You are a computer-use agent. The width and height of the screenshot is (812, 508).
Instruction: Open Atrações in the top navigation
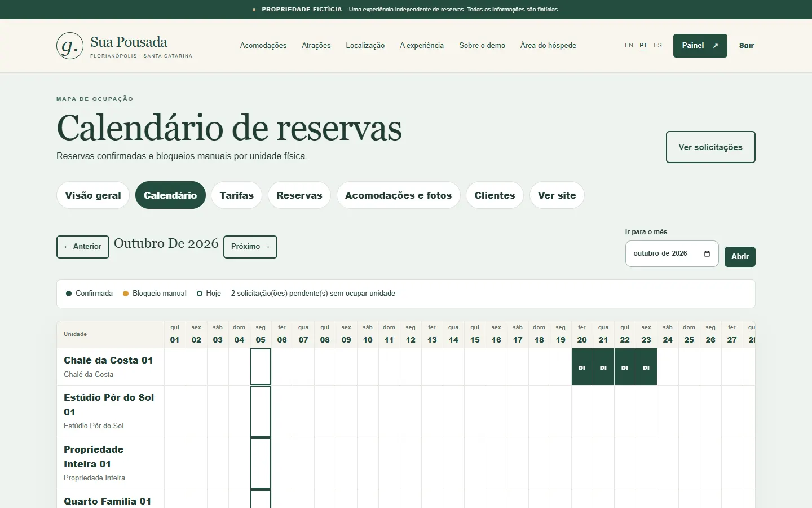point(316,46)
